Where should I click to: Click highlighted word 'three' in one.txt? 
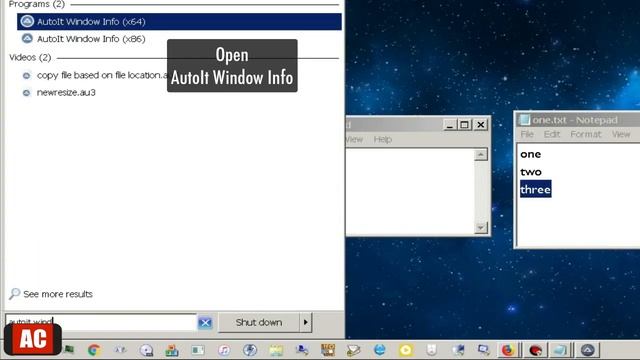coord(536,189)
